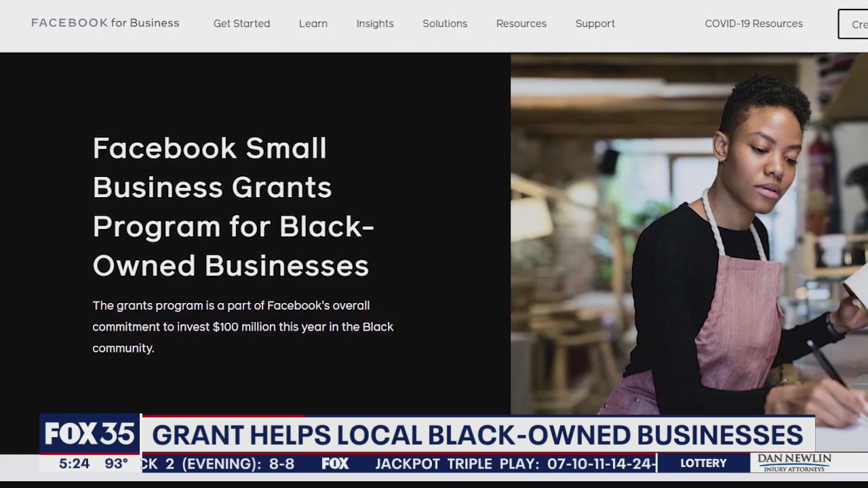868x488 pixels.
Task: Open the Resources menu
Action: coord(521,23)
